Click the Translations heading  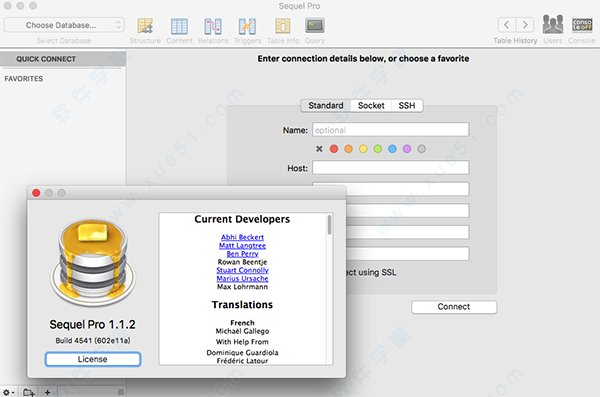coord(242,305)
